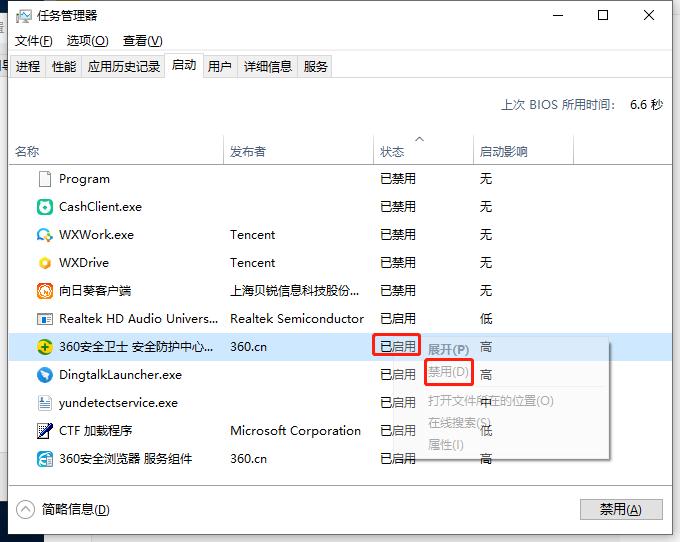This screenshot has height=542, width=680.
Task: Select the 360安全浏览器 服务组件 entry
Action: [x=125, y=459]
